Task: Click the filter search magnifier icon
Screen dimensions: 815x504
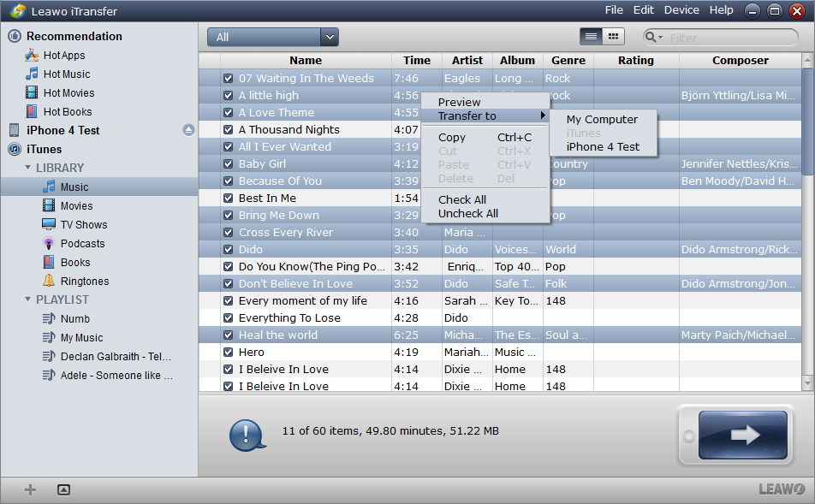Action: tap(650, 37)
